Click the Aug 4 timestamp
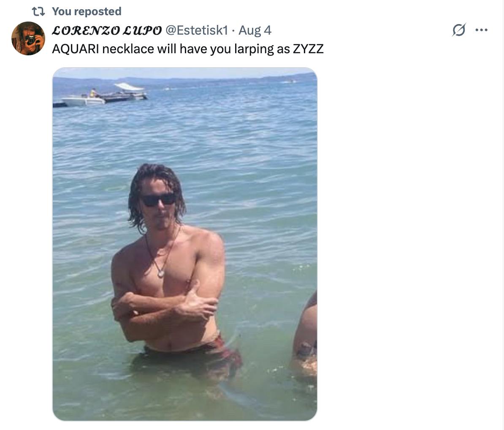The height and width of the screenshot is (430, 504). coord(255,30)
